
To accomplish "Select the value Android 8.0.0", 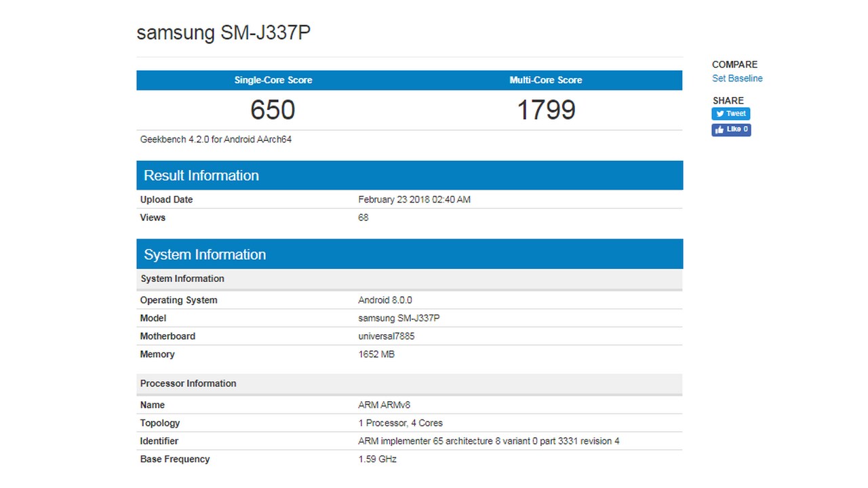I will [385, 300].
